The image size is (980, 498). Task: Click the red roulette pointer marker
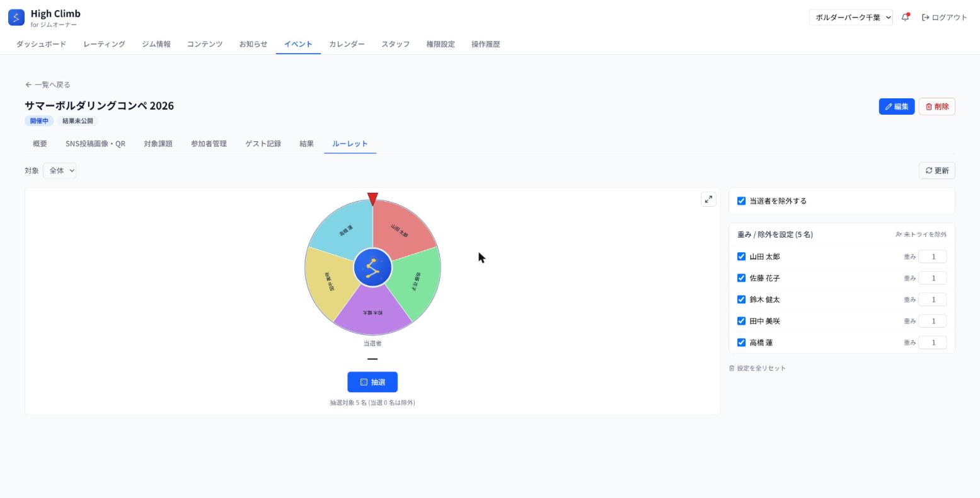click(372, 199)
